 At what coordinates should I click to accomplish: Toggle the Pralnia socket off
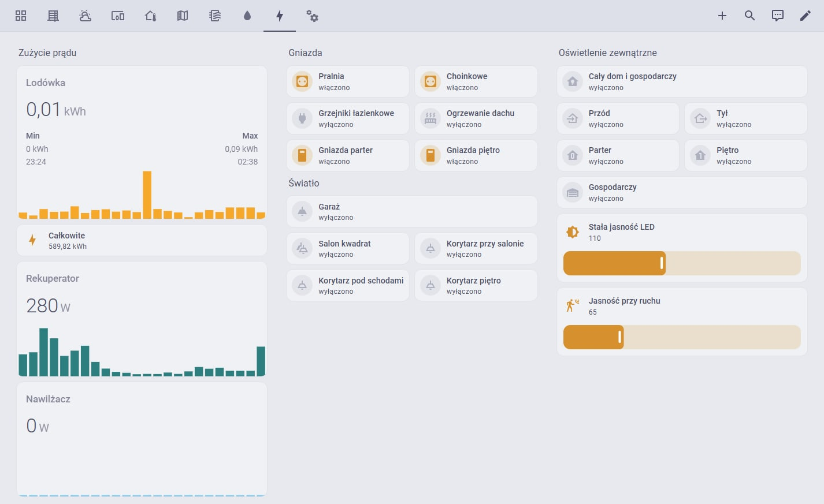302,81
